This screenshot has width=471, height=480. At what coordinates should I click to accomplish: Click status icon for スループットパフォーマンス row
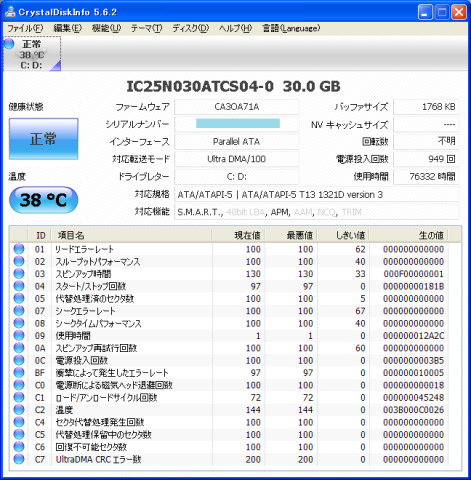[19, 261]
